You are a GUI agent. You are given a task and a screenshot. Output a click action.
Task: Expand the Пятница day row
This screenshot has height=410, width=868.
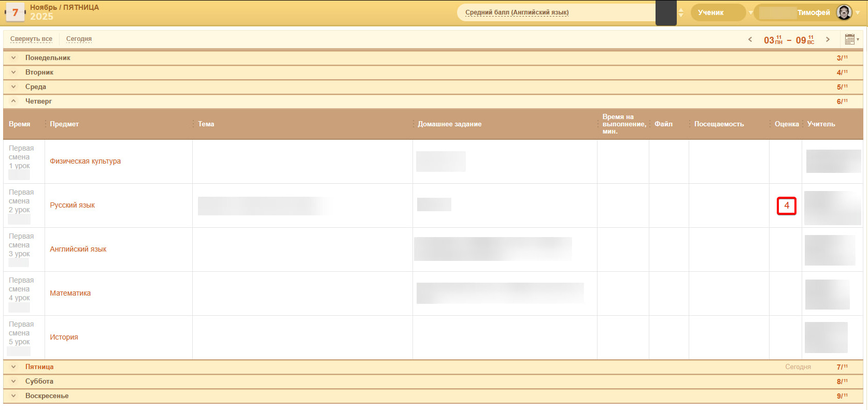13,367
